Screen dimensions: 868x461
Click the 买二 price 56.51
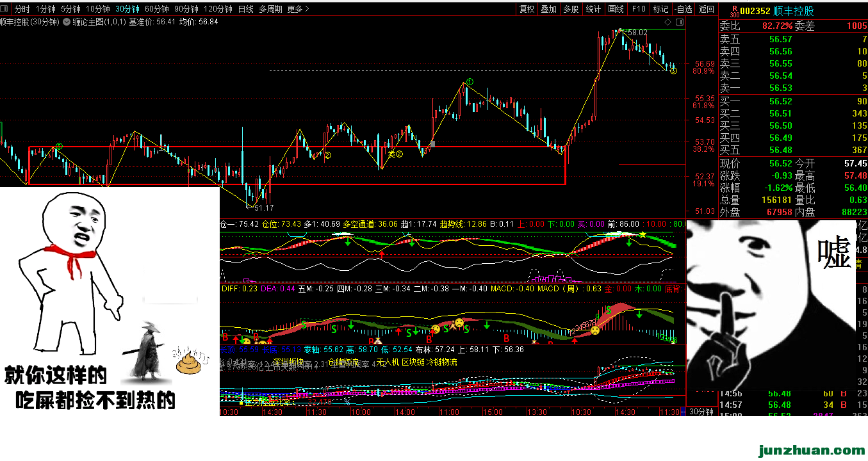(x=780, y=113)
